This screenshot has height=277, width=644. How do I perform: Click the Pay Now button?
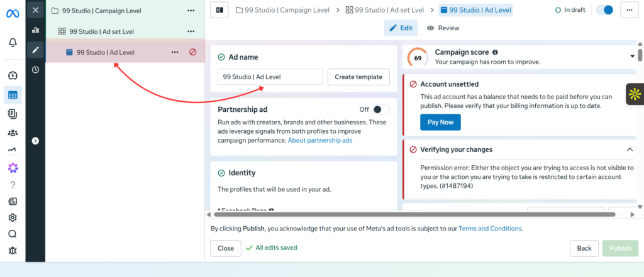coord(440,122)
